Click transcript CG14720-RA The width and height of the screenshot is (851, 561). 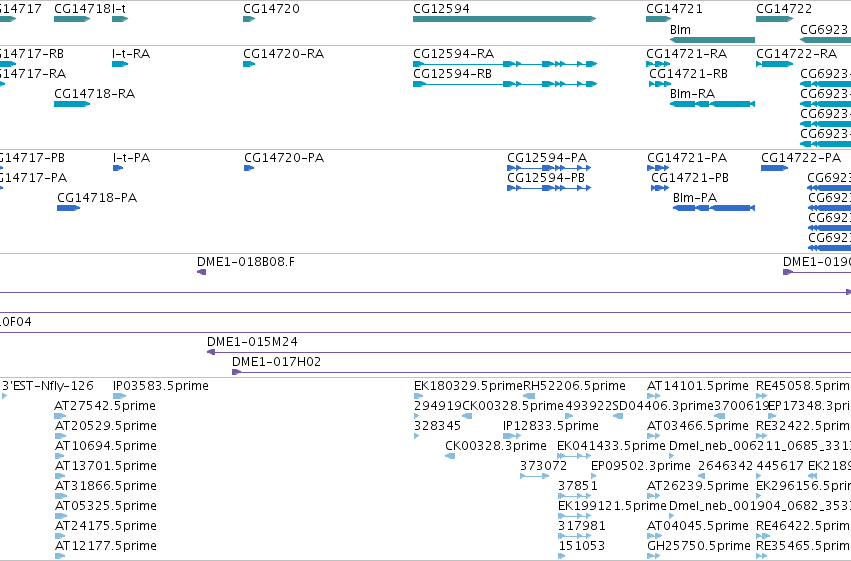249,64
